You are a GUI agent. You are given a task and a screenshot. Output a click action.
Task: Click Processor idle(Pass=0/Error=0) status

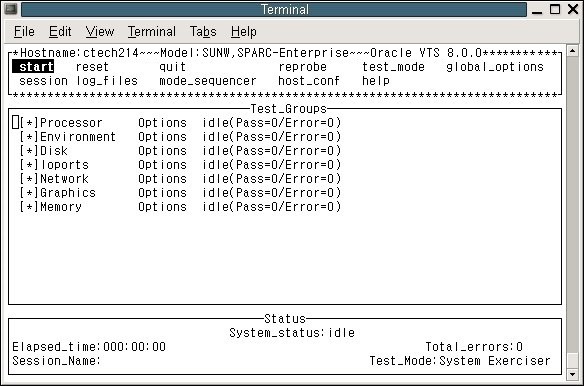pyautogui.click(x=272, y=123)
